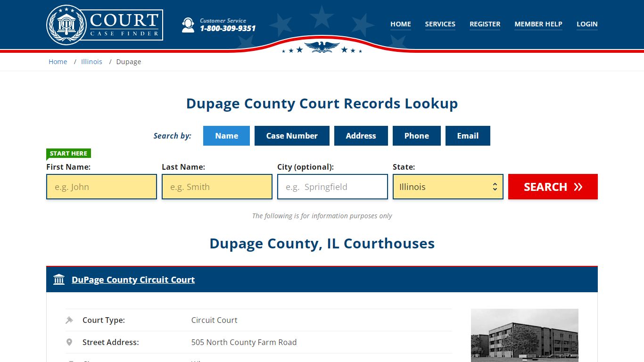Click the pin icon next to Court Type
The image size is (644, 362).
pos(69,320)
